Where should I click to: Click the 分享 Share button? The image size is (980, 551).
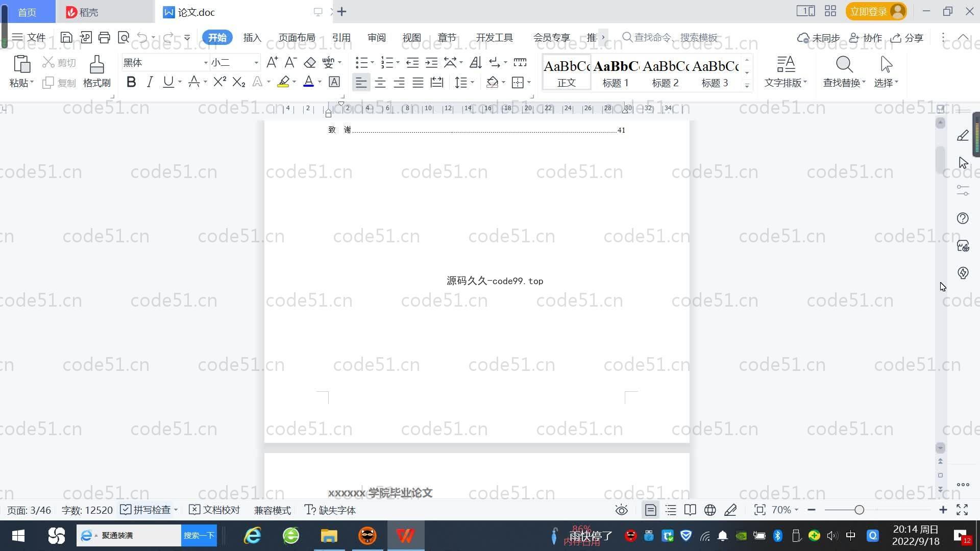pyautogui.click(x=907, y=37)
